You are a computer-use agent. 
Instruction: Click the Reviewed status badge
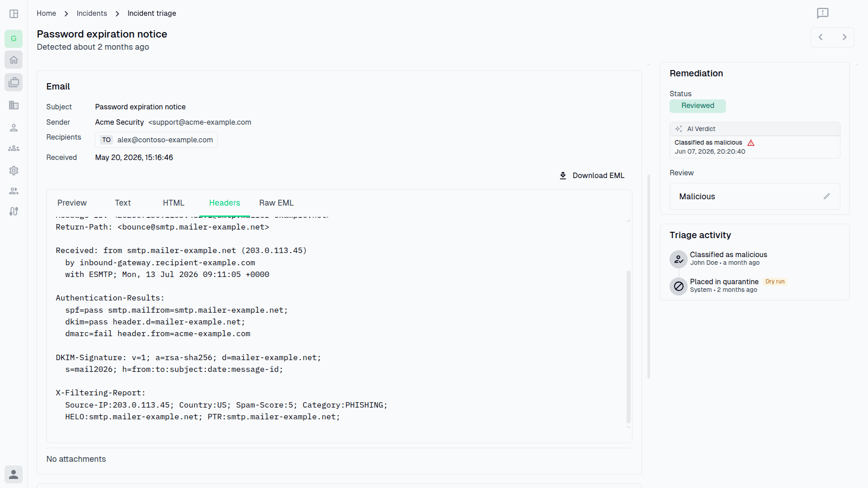pyautogui.click(x=698, y=106)
